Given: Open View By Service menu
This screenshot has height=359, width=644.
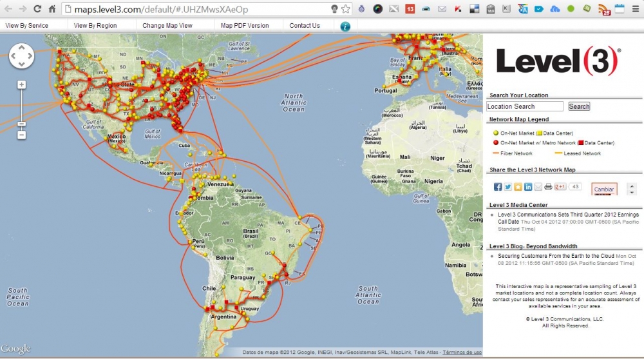Looking at the screenshot, I should click(x=26, y=26).
